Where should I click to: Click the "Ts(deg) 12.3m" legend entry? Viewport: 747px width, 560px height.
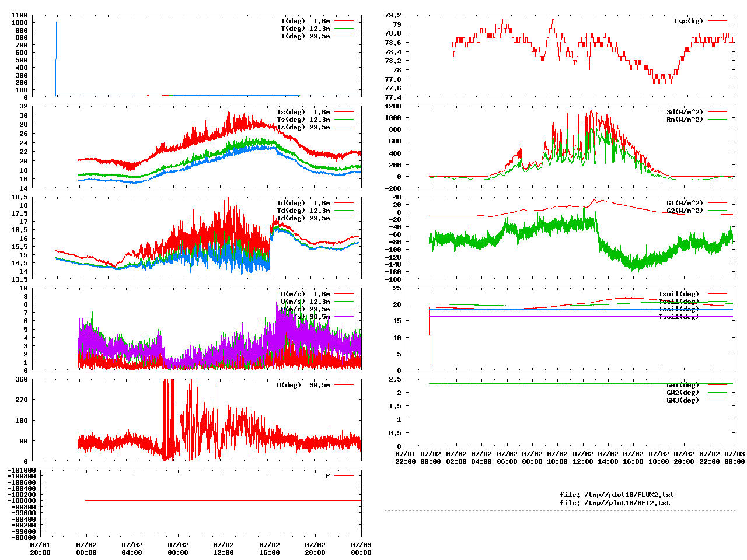303,120
